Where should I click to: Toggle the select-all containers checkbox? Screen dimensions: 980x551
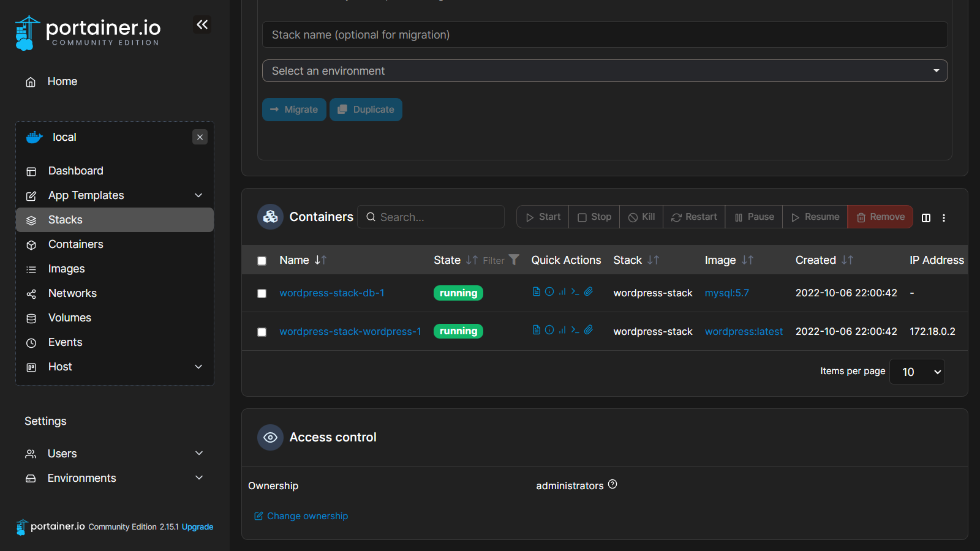[x=262, y=261]
